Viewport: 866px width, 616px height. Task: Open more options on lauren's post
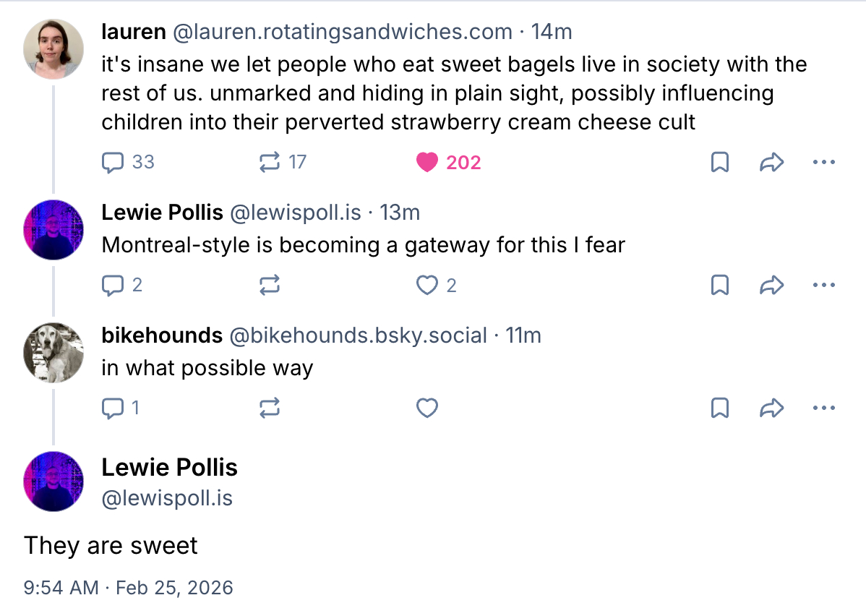coord(823,163)
